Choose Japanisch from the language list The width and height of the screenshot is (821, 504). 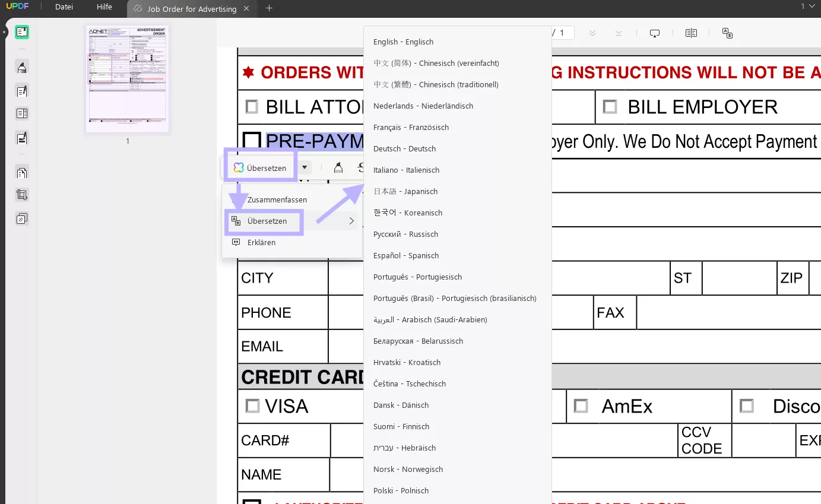pyautogui.click(x=405, y=192)
